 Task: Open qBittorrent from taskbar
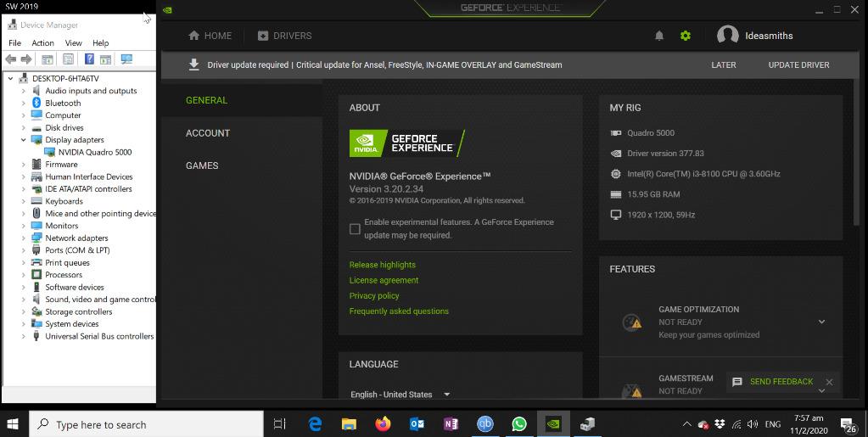[485, 424]
